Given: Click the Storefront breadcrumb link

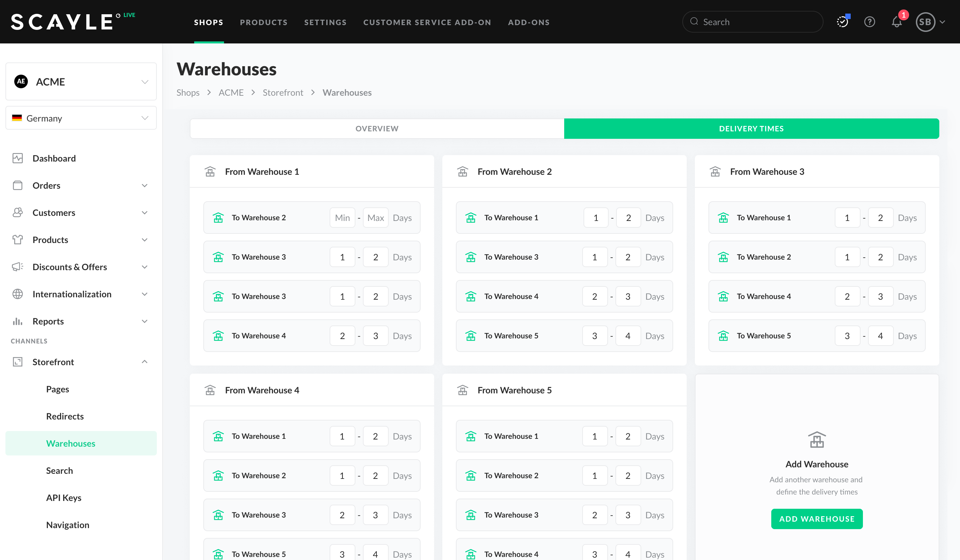Looking at the screenshot, I should pyautogui.click(x=283, y=93).
